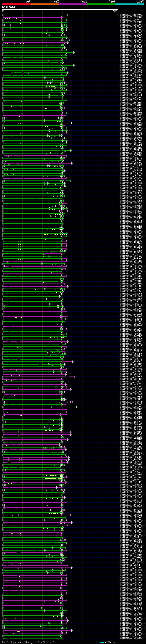The height and width of the screenshot is (644, 146).
Task: Choose hit UniRef100_B4NEN1
Action: point(131,284)
